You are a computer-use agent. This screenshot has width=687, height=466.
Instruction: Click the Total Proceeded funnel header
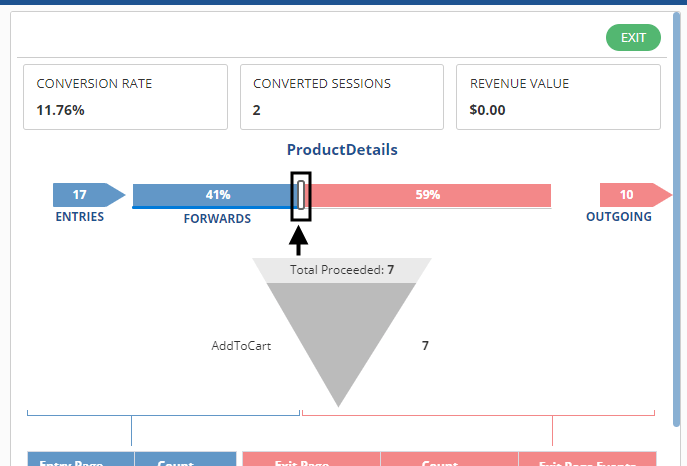coord(342,270)
